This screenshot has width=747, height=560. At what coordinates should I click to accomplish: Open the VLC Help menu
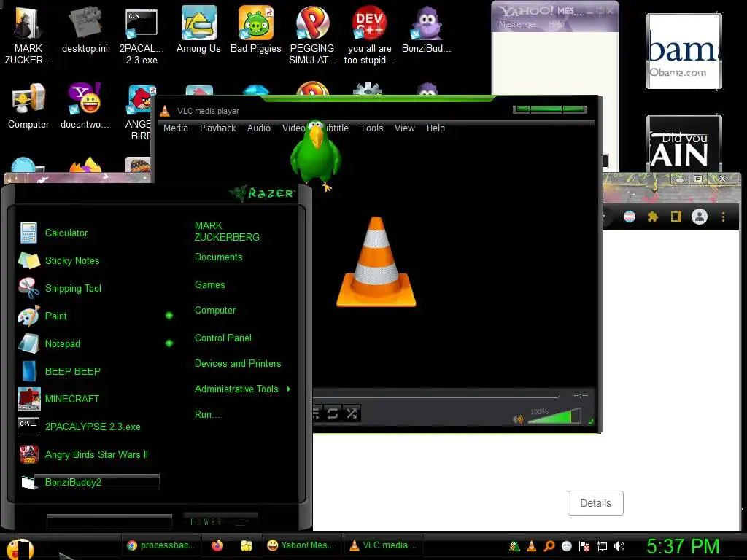coord(436,128)
